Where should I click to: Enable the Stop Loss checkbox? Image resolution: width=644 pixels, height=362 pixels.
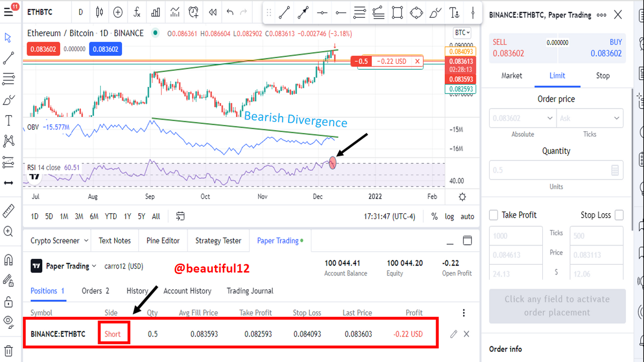tap(619, 215)
